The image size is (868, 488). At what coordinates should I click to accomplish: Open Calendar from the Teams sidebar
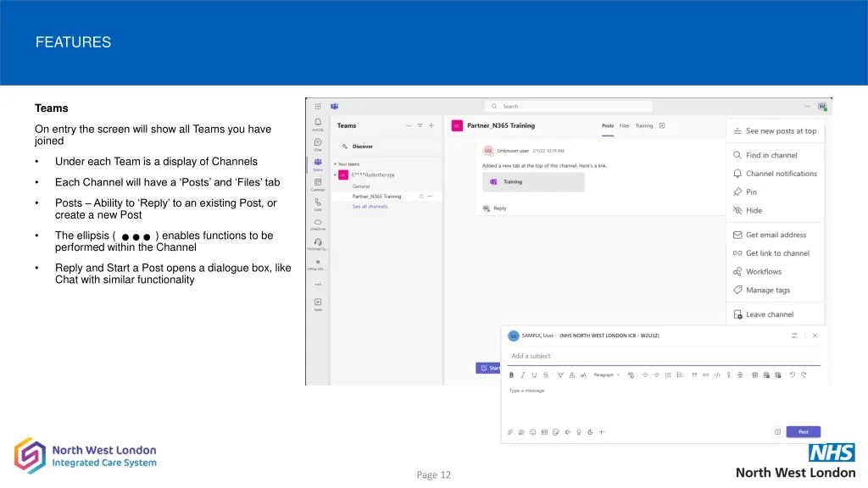click(x=318, y=184)
